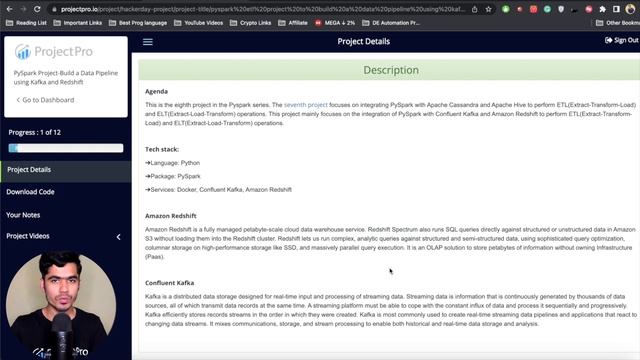Go forward with the browser forward arrow

pyautogui.click(x=23, y=9)
